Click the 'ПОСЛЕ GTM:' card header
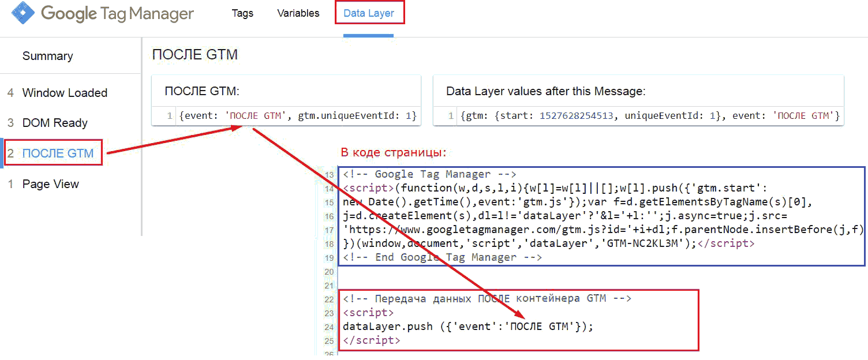Screen dimensions: 868x360 click(x=202, y=91)
